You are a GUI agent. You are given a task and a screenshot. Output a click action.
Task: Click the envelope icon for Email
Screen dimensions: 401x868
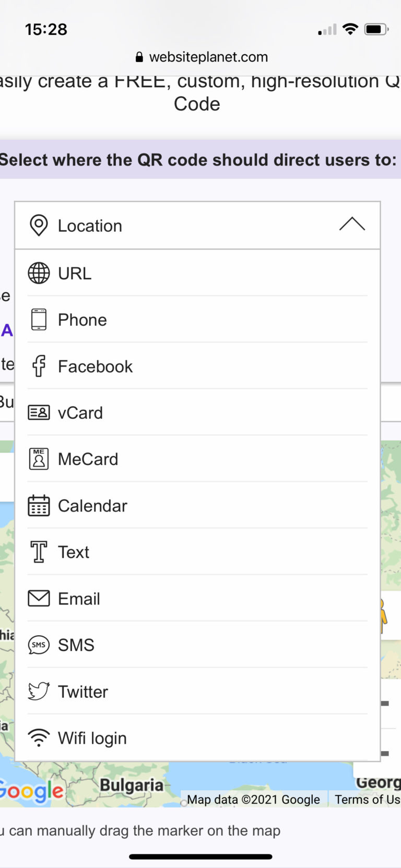click(39, 599)
